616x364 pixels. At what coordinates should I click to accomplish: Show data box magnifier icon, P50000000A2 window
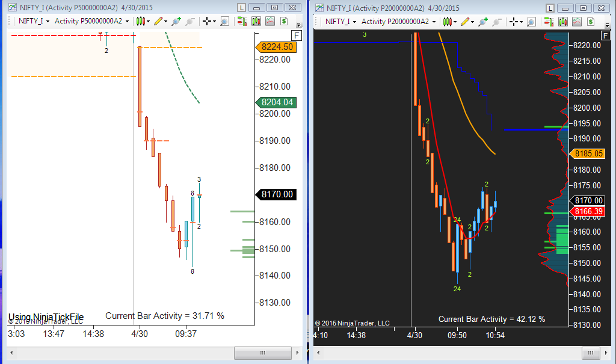coord(225,21)
